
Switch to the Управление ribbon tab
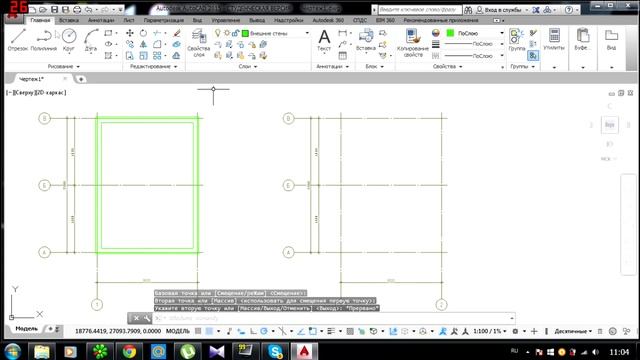tap(225, 20)
